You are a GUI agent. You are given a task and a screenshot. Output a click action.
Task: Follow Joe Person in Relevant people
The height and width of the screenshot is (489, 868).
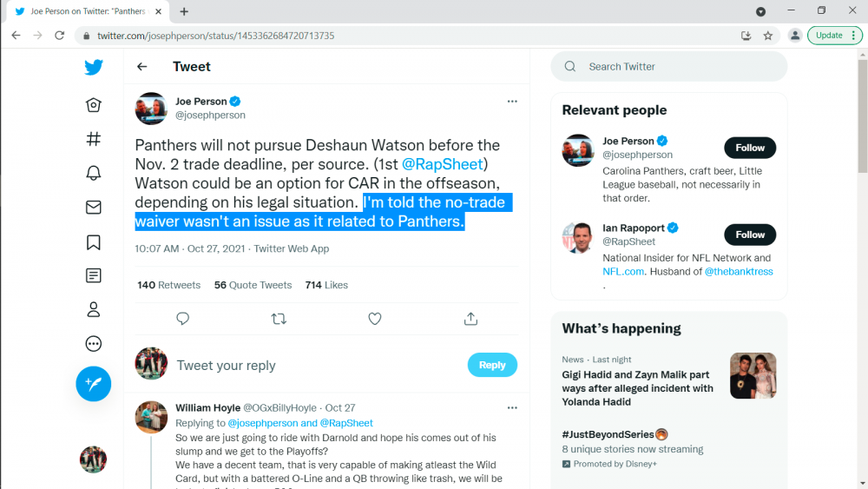(750, 148)
